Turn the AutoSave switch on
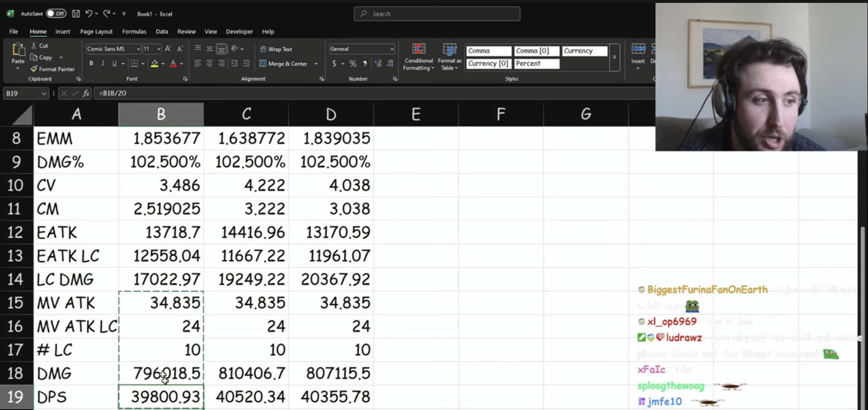This screenshot has width=868, height=410. (x=56, y=13)
